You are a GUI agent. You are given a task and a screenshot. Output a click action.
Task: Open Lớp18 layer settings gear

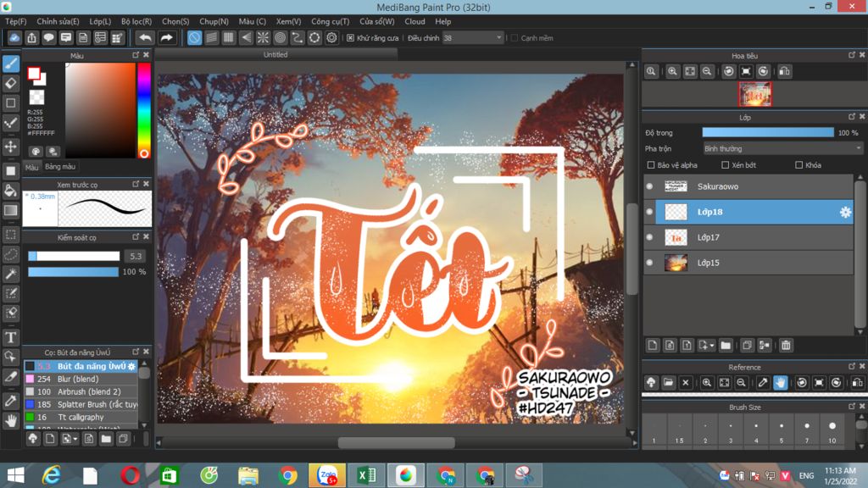(x=845, y=212)
